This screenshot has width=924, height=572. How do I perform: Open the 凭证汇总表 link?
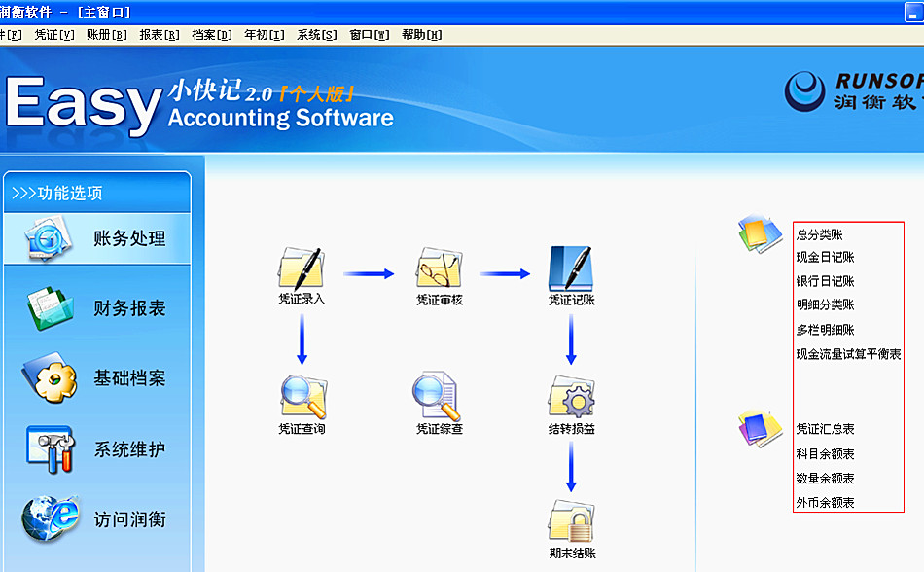(x=825, y=429)
